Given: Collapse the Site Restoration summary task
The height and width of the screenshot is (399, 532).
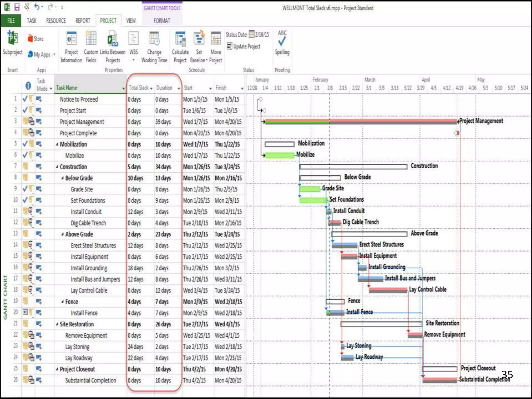Looking at the screenshot, I should 57,324.
